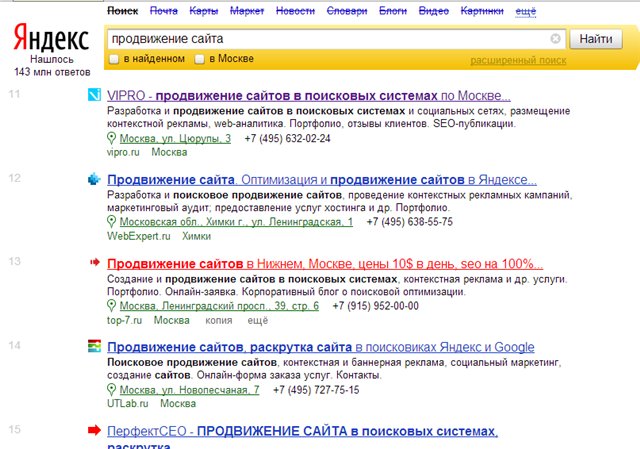Open 'Продвижение сайтов в Нижнем, Москве' result

[x=325, y=264]
